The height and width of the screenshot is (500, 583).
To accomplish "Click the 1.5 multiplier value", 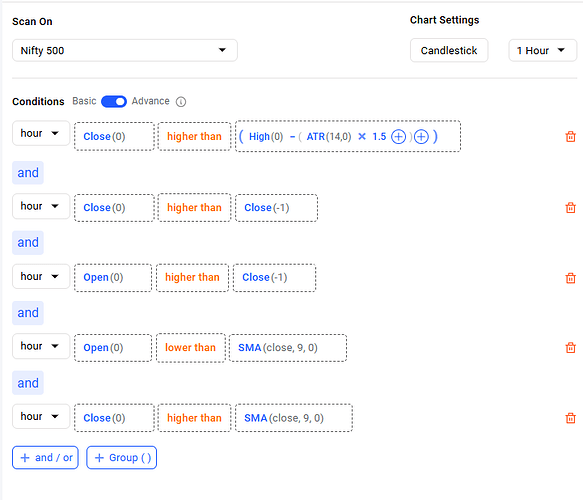I will 379,137.
